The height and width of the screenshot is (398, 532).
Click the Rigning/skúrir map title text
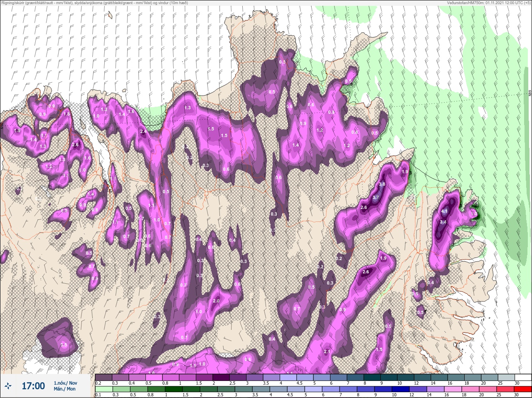click(95, 2)
